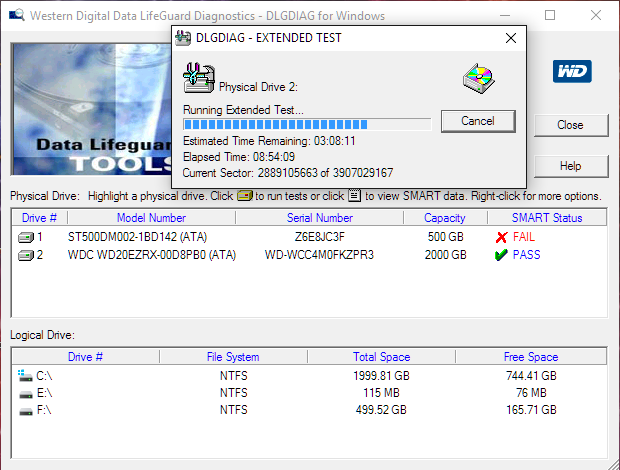Click the green check SMART pass icon
This screenshot has width=620, height=470.
tap(501, 255)
